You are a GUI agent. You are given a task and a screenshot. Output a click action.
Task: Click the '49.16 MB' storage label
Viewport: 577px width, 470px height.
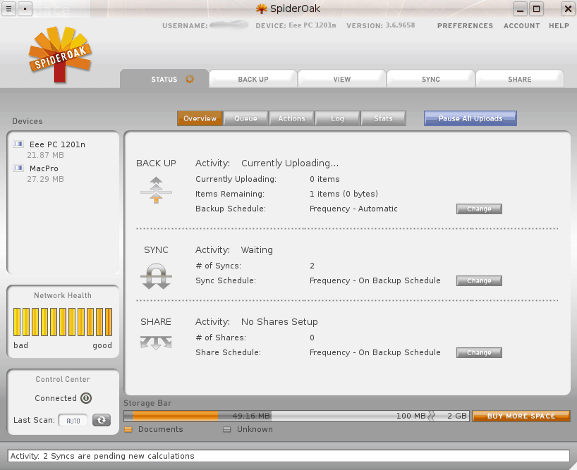click(252, 416)
